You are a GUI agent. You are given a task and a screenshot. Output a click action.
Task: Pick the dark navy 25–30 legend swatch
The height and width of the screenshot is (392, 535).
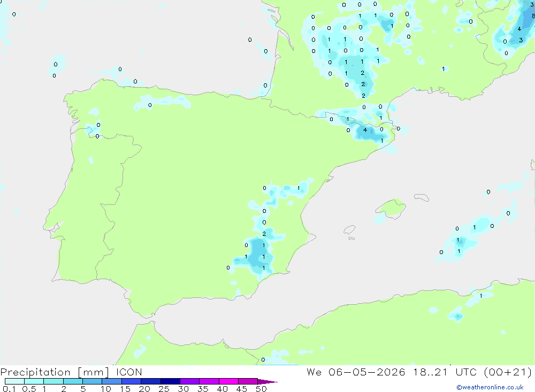[x=170, y=381]
